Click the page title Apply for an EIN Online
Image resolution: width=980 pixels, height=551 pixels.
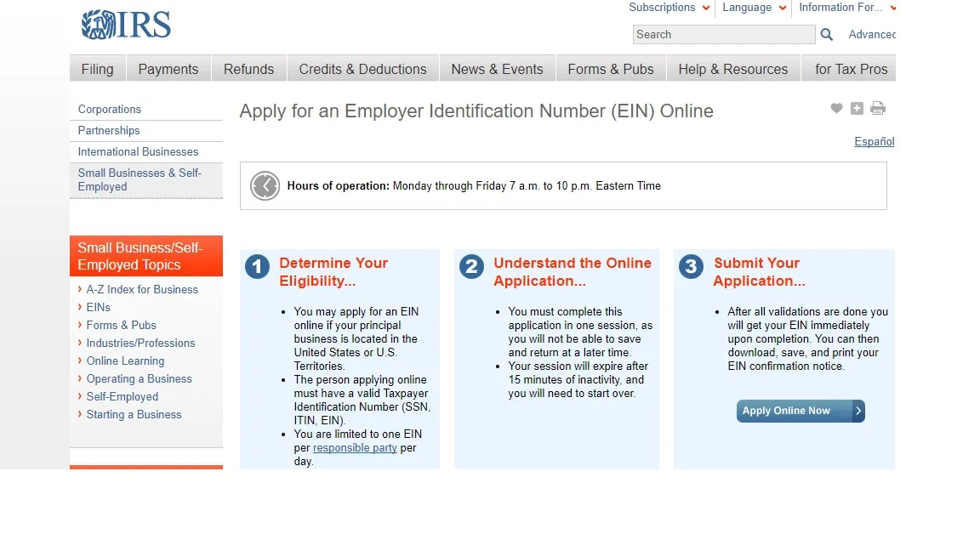[x=476, y=111]
